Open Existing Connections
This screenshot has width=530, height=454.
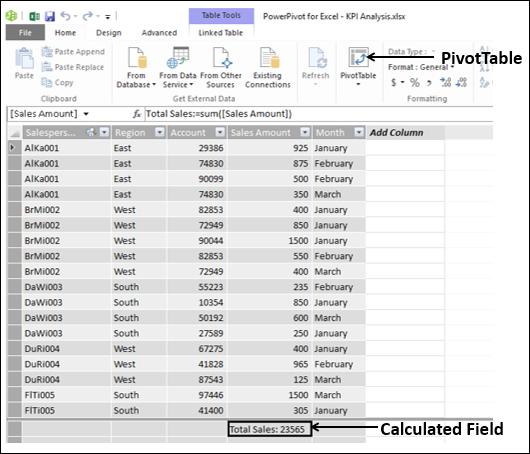(269, 58)
